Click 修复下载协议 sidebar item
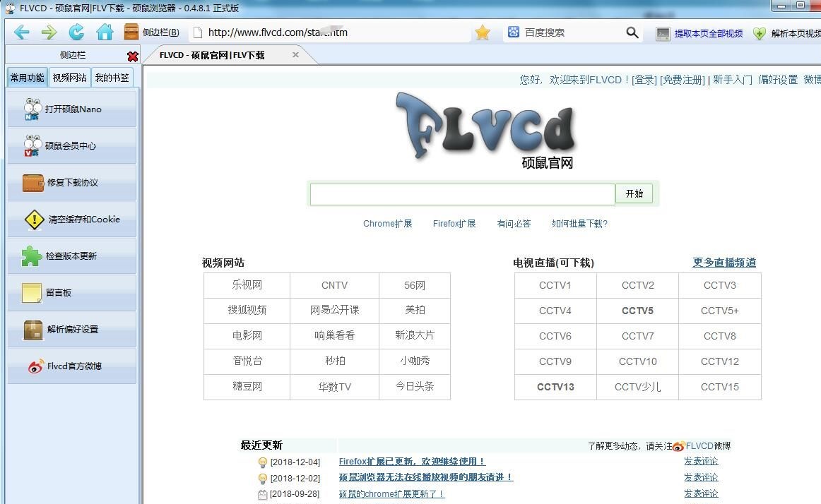Image resolution: width=821 pixels, height=504 pixels. tap(72, 182)
